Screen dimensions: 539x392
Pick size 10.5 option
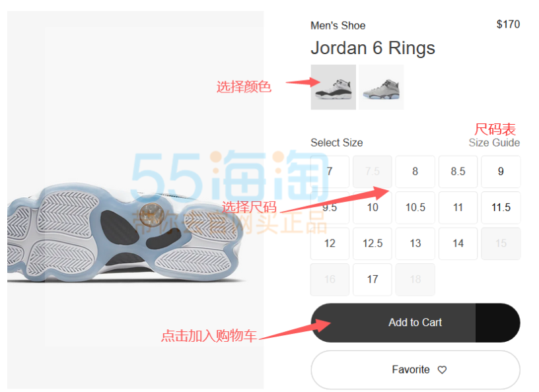(415, 207)
